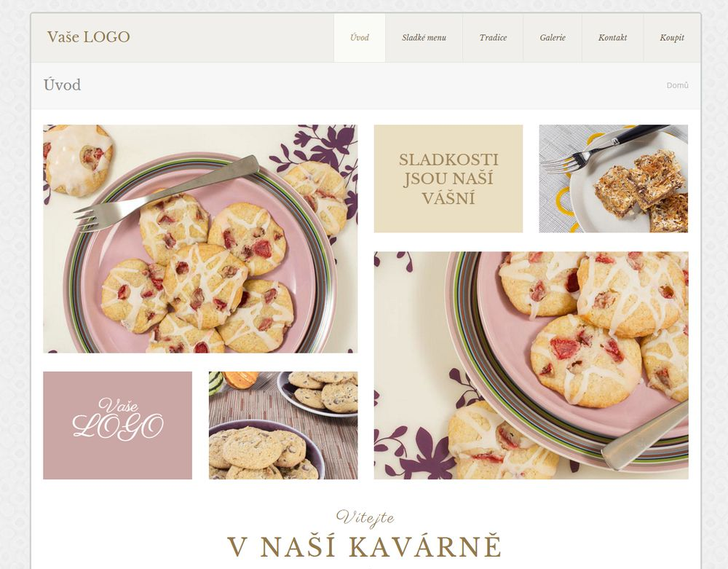This screenshot has width=728, height=569.
Task: Click the V naší kavárně heading
Action: click(x=365, y=546)
